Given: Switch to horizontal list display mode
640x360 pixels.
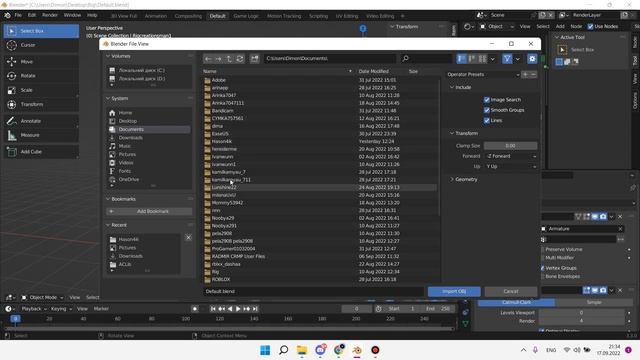Looking at the screenshot, I should click(472, 59).
